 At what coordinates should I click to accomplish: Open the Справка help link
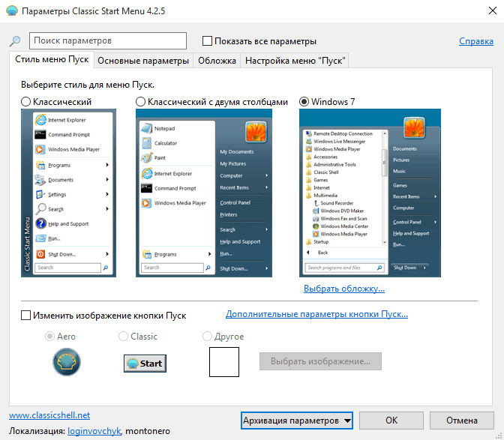(x=476, y=41)
